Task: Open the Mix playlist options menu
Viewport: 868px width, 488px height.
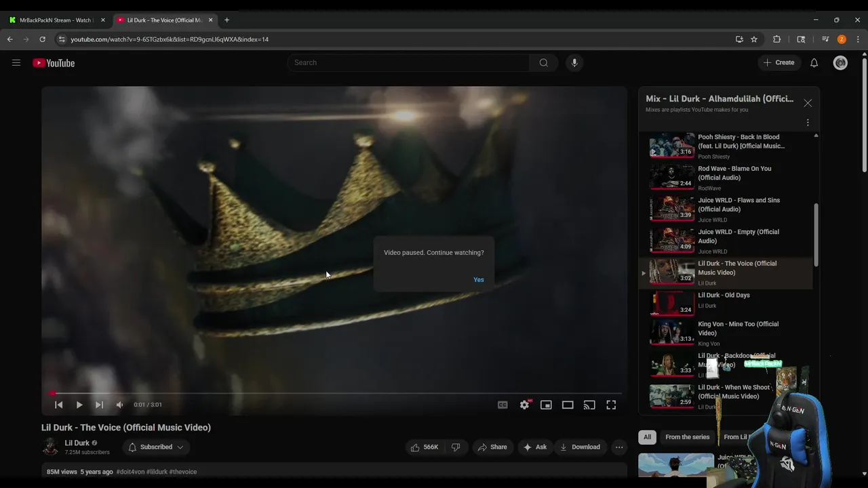Action: pos(808,123)
